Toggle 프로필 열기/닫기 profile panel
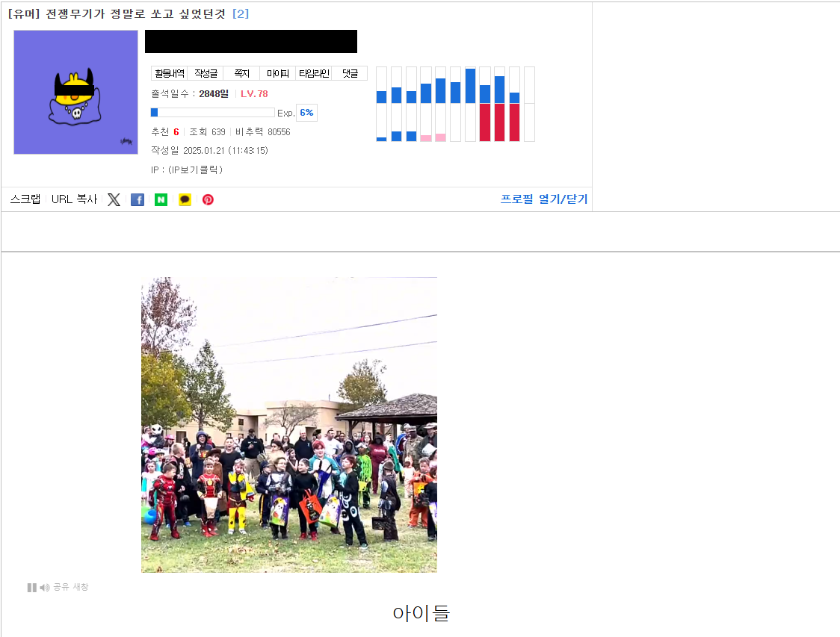 [544, 199]
